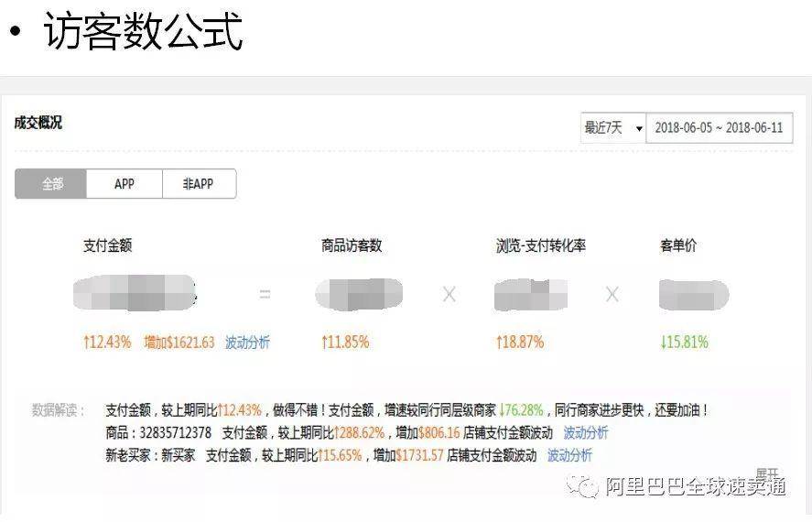Open 波动分析 link in the 商品 row
This screenshot has height=522, width=812.
coord(586,432)
